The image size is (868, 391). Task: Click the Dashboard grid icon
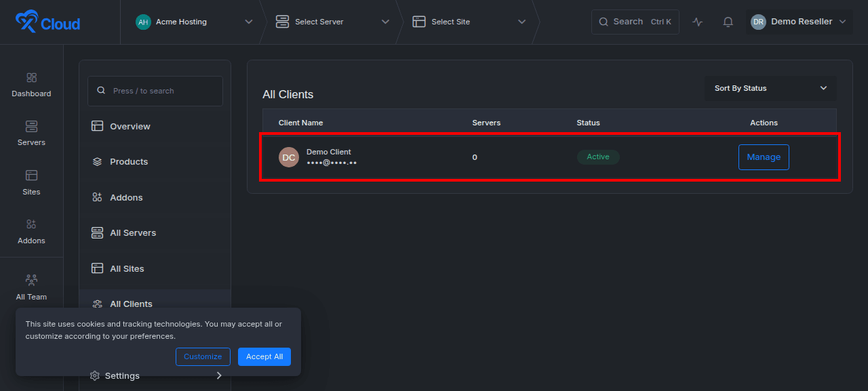click(31, 77)
